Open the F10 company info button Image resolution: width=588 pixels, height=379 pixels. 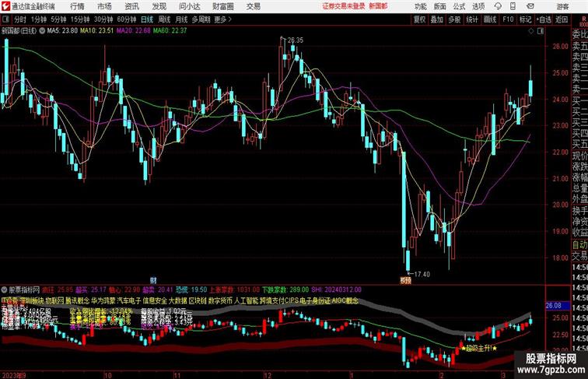pyautogui.click(x=508, y=19)
